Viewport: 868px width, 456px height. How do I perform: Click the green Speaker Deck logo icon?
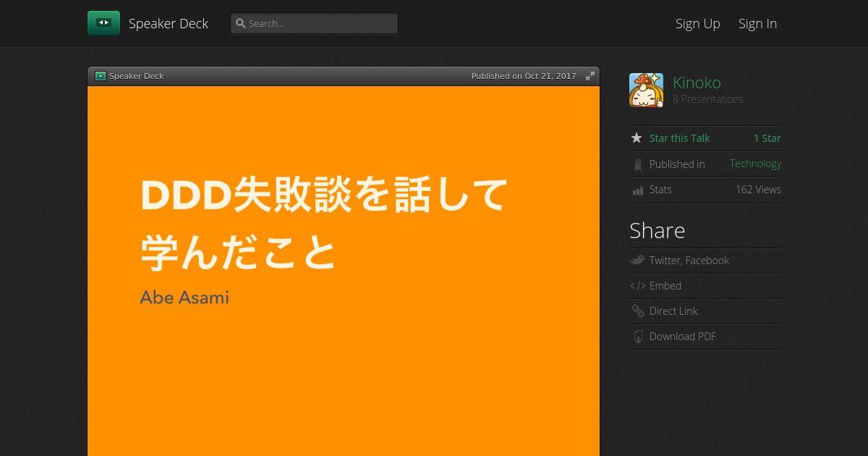pyautogui.click(x=103, y=22)
